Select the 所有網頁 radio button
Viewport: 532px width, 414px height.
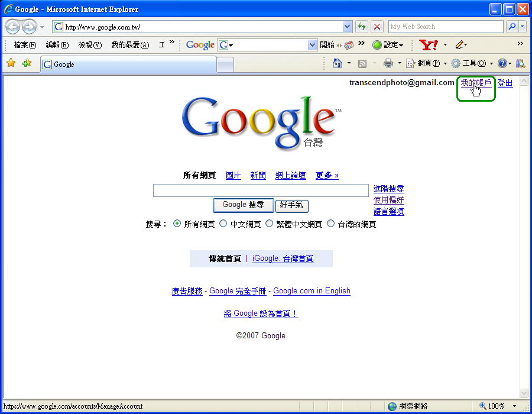177,224
